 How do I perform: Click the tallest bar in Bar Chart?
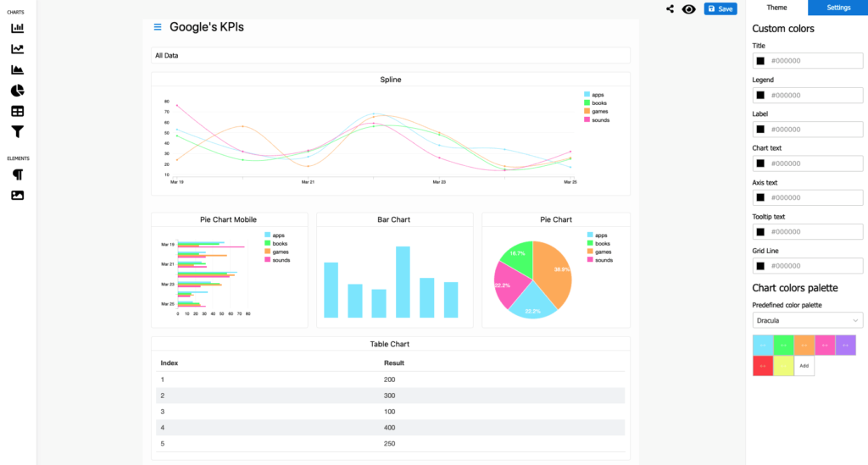click(403, 282)
